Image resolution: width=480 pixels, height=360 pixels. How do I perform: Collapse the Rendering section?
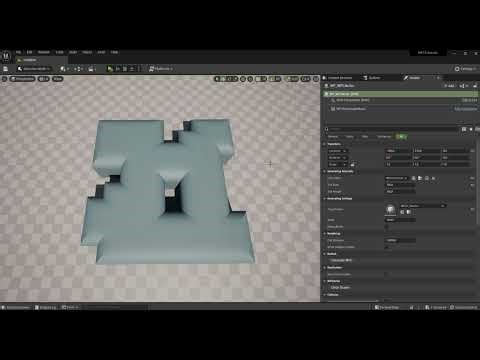[324, 234]
